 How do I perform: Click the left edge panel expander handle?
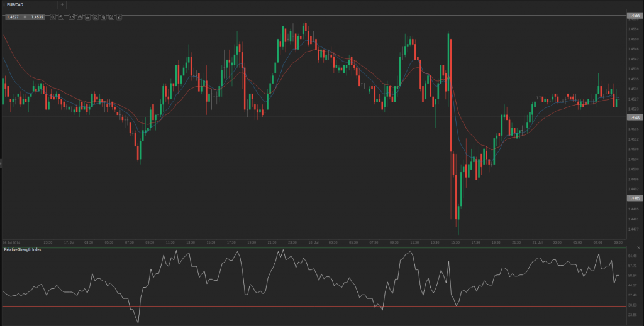[x=1, y=163]
